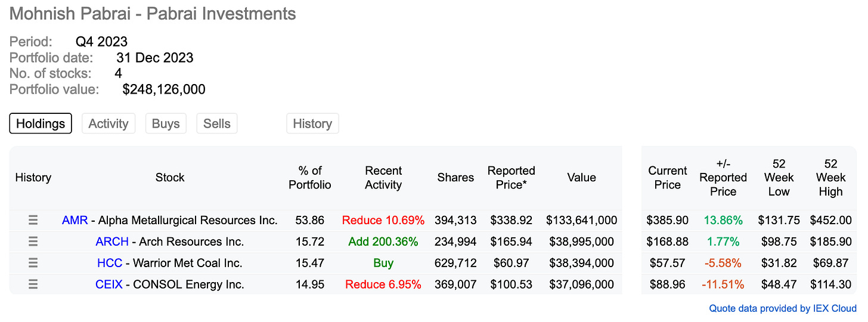The image size is (868, 322).
Task: Open history icon for HCC row
Action: pos(33,264)
